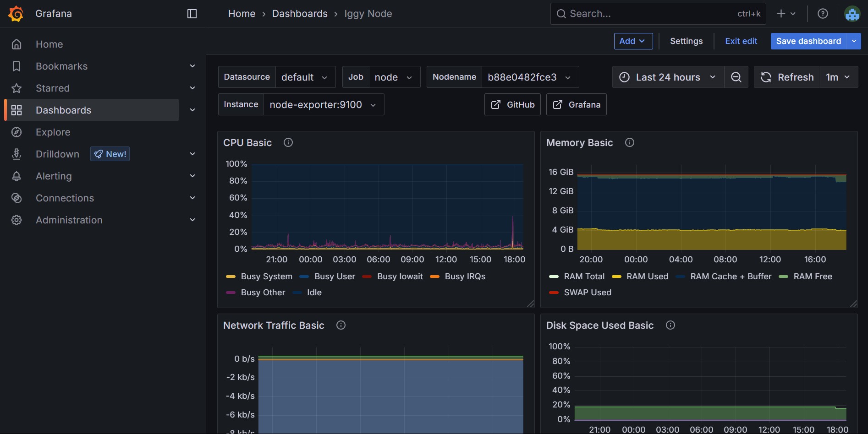Click Exit edit in the toolbar

click(741, 41)
